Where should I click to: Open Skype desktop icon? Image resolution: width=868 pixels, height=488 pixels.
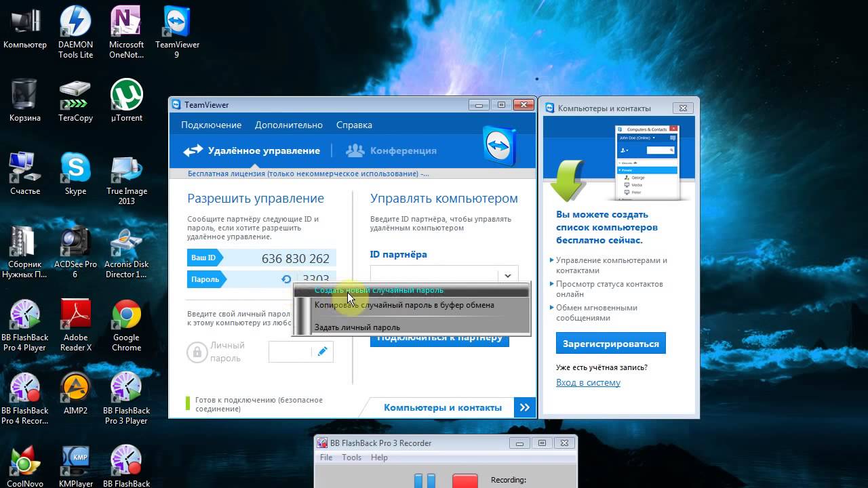point(75,174)
